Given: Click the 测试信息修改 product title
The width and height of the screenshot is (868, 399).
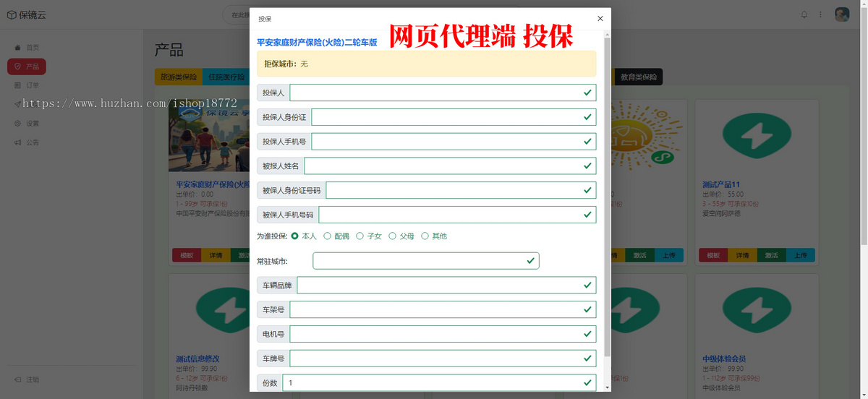Looking at the screenshot, I should pos(197,359).
